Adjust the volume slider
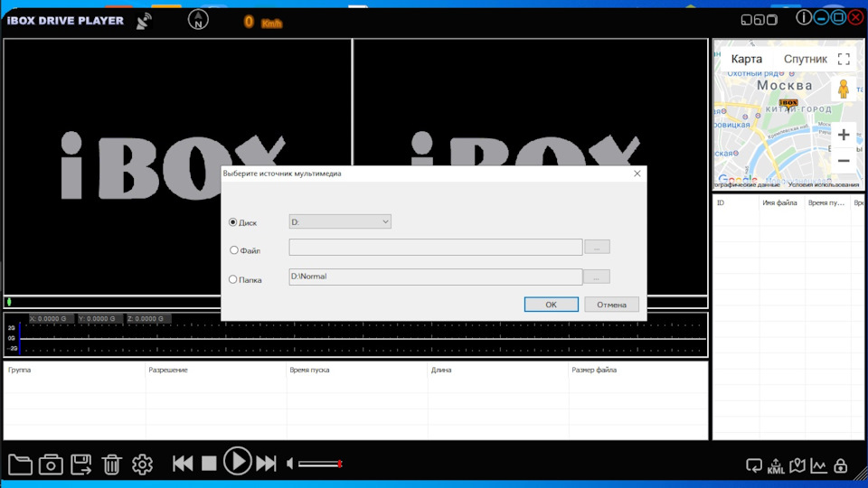This screenshot has width=868, height=488. click(x=320, y=464)
